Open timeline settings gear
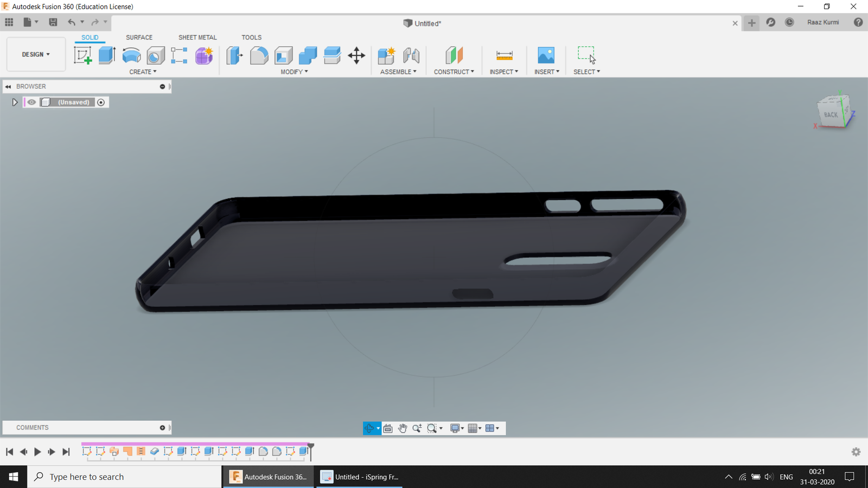The image size is (868, 488). [856, 452]
